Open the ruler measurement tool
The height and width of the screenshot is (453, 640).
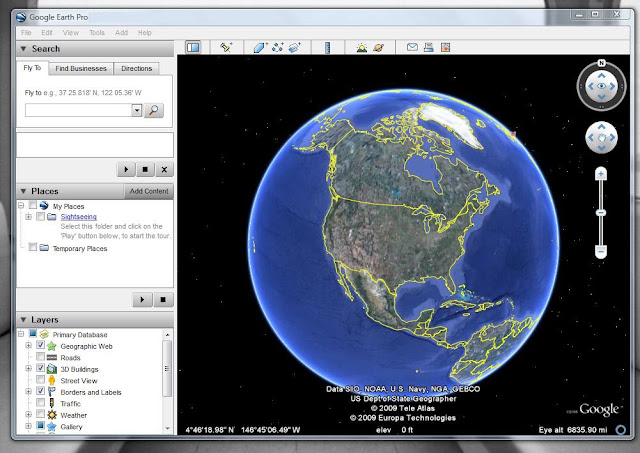pyautogui.click(x=327, y=48)
